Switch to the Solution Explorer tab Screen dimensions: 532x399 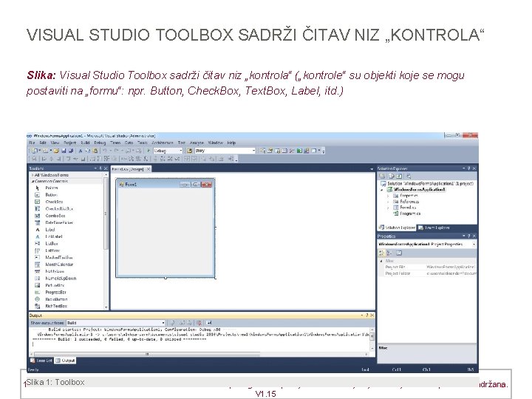pos(397,228)
